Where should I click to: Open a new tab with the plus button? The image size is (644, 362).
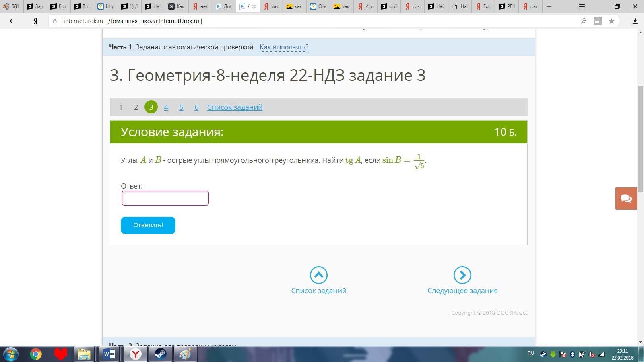[x=549, y=6]
